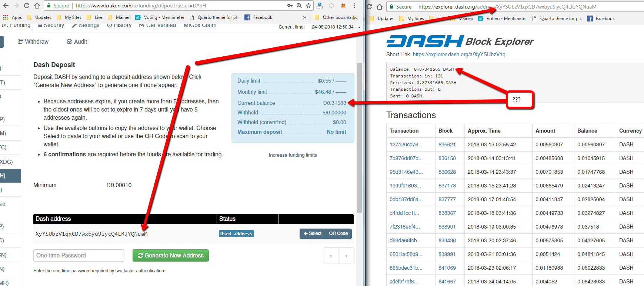Screen dimensions: 644x286
Task: Open Facebook bookmark in Kraken window
Action: (258, 17)
